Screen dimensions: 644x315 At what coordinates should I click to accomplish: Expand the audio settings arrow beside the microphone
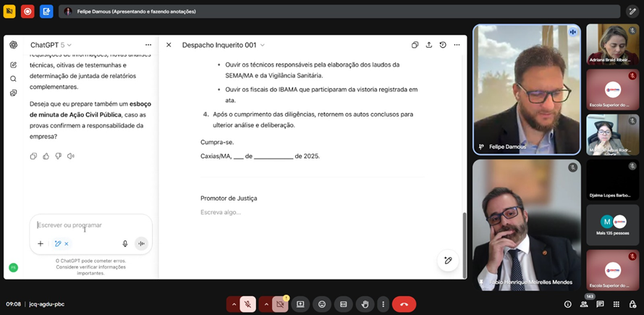pyautogui.click(x=233, y=304)
